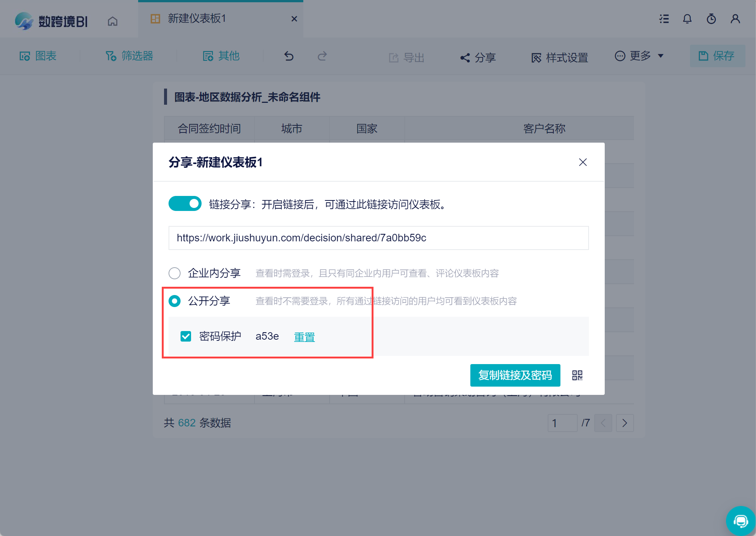Screen dimensions: 756x536
Task: Turn off the link sharing switch
Action: (185, 204)
